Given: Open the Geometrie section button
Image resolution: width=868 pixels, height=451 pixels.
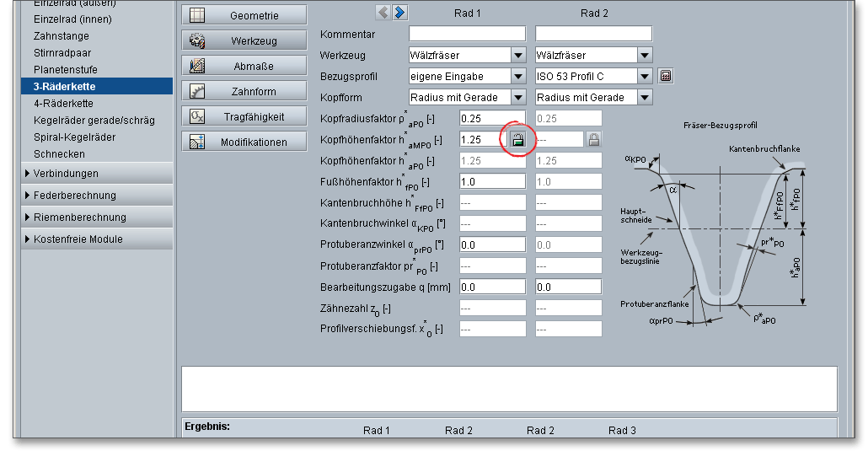Looking at the screenshot, I should pyautogui.click(x=244, y=15).
